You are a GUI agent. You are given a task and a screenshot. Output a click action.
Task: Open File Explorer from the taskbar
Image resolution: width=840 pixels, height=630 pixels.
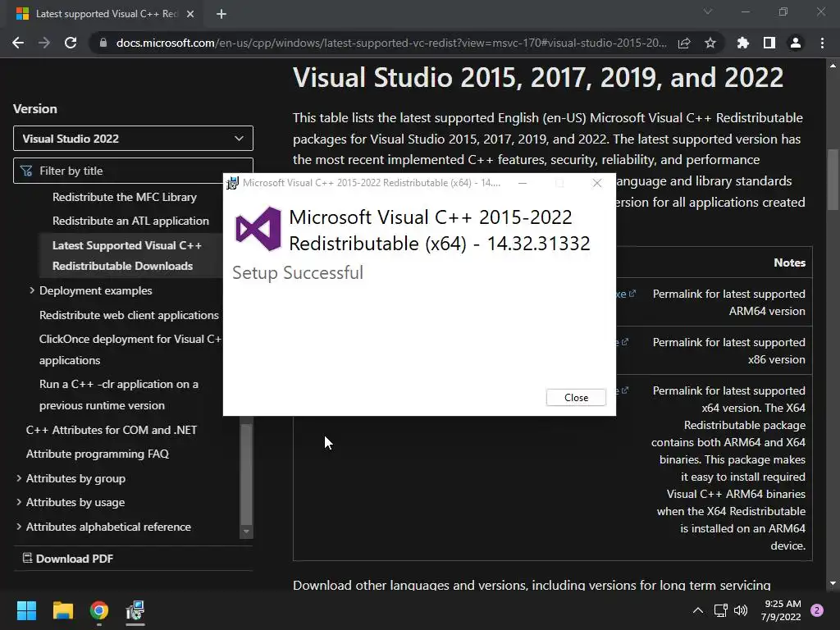(x=63, y=610)
